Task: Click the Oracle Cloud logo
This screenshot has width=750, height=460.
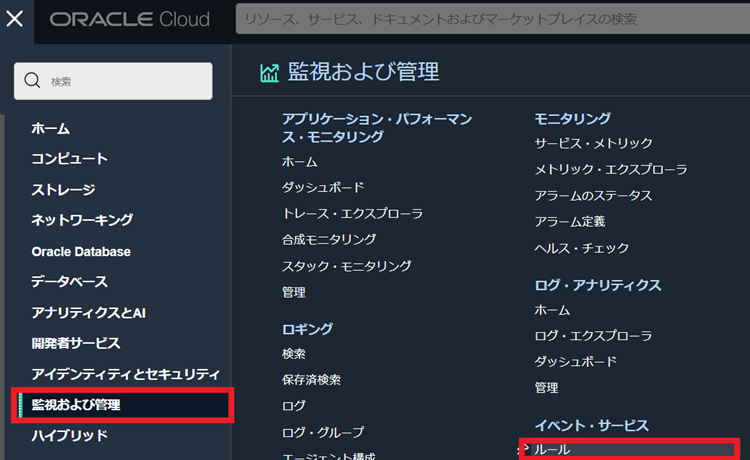Action: coord(130,19)
